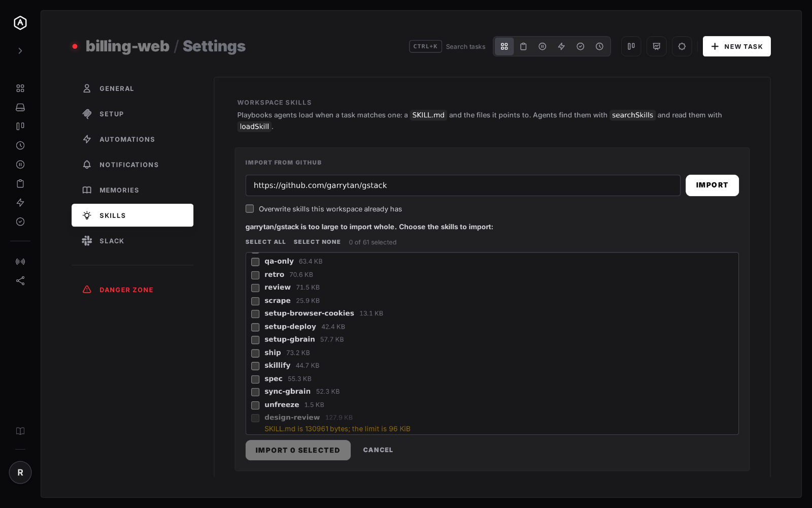
Task: Open the clipboard icon in left sidebar
Action: [x=20, y=183]
